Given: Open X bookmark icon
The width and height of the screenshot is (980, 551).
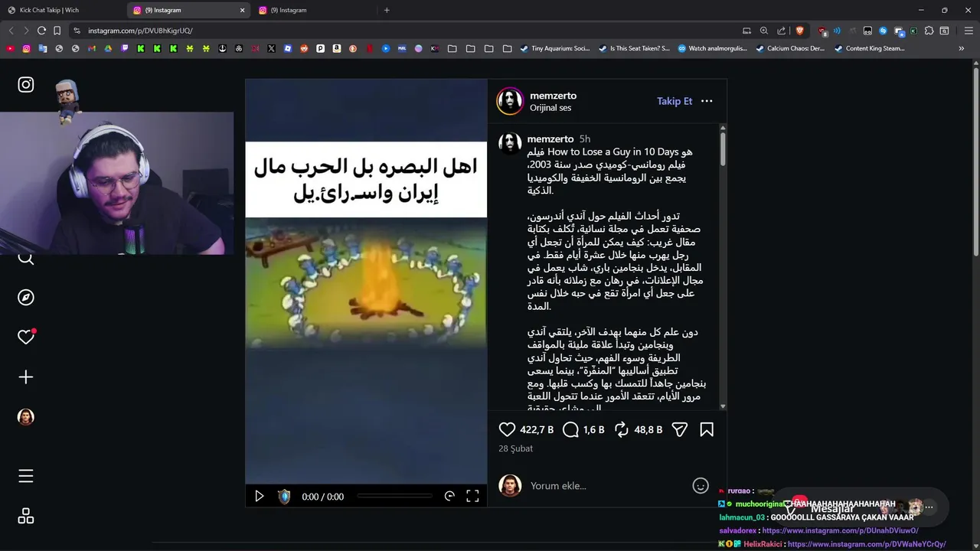Looking at the screenshot, I should point(271,48).
